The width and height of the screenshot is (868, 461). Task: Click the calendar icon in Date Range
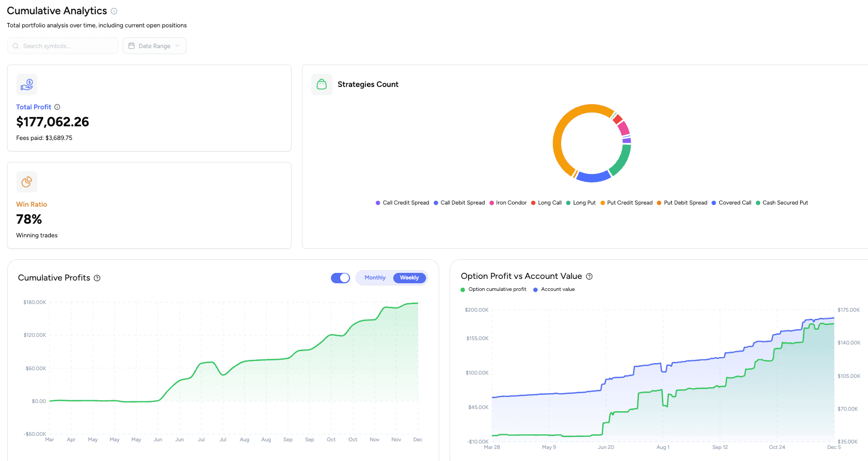[131, 46]
